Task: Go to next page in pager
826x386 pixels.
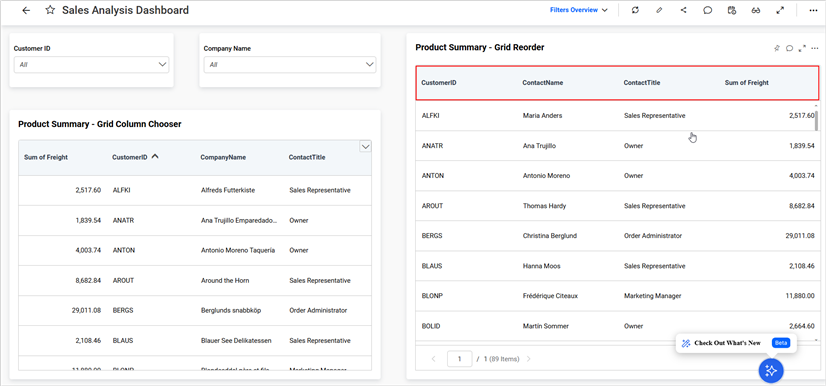Action: click(x=528, y=359)
